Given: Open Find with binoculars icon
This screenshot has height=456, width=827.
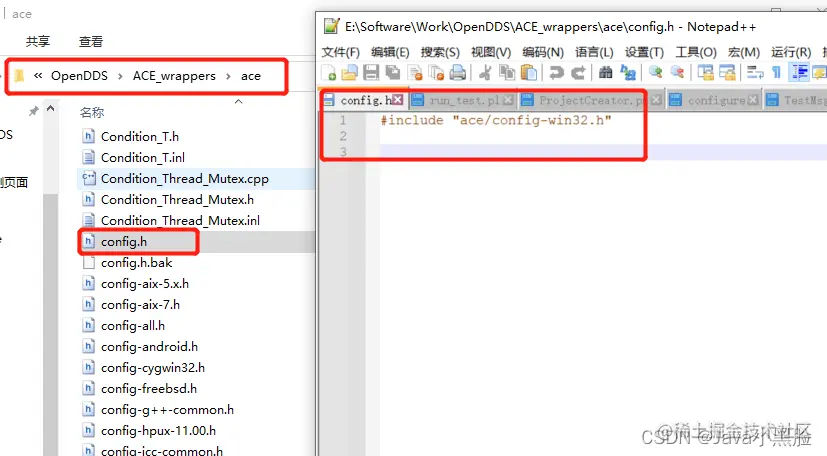Looking at the screenshot, I should point(605,72).
